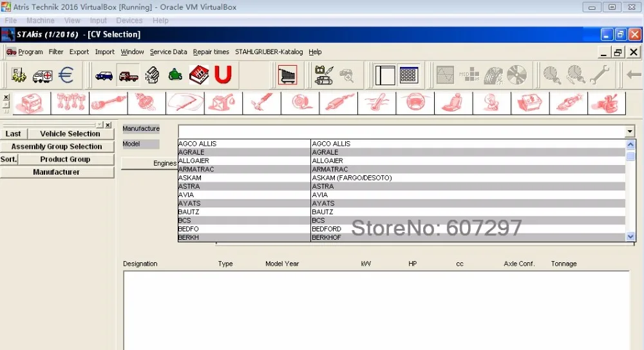Select BEDFORD in the manufacturer list

pos(468,229)
